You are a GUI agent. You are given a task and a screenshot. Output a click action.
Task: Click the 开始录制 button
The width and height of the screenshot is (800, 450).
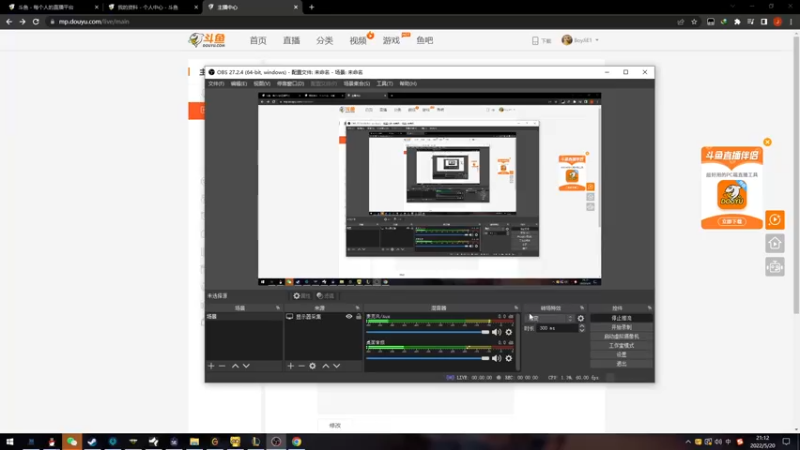(x=621, y=327)
